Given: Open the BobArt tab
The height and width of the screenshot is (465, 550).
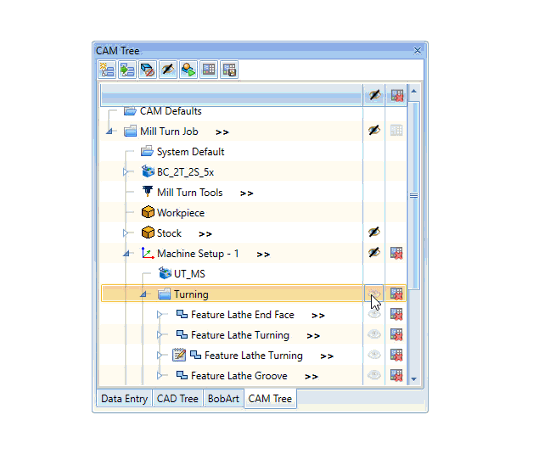Looking at the screenshot, I should (223, 398).
